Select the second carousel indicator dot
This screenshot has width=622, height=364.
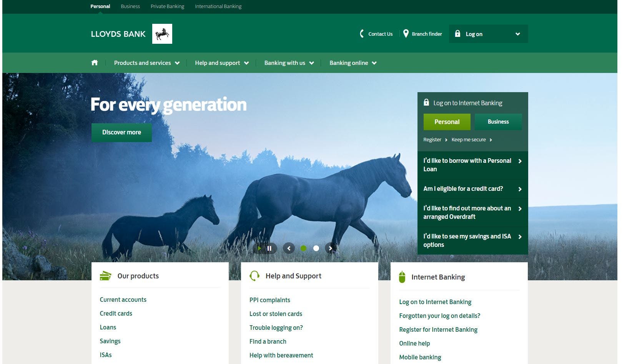[x=316, y=248]
